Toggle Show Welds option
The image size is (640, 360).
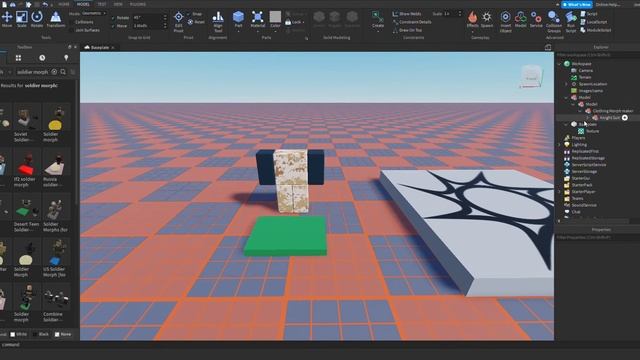point(407,14)
